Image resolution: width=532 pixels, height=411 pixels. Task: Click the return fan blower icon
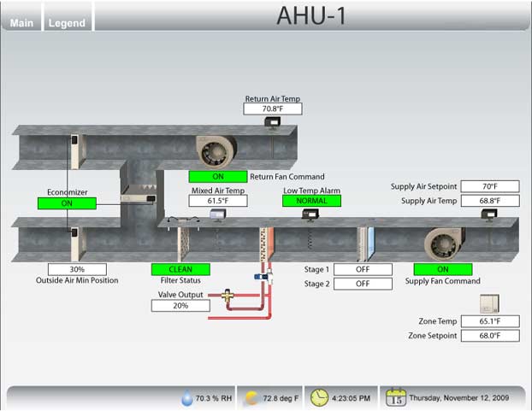pyautogui.click(x=216, y=152)
